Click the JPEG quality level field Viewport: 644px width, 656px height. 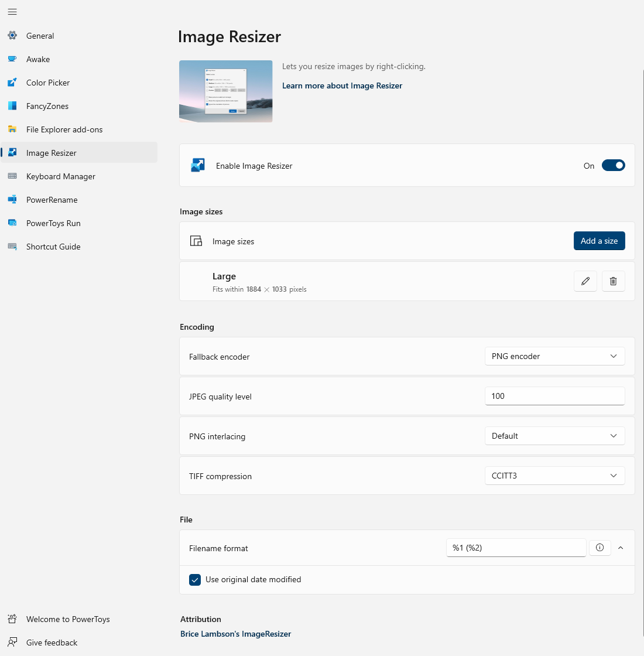pyautogui.click(x=554, y=396)
